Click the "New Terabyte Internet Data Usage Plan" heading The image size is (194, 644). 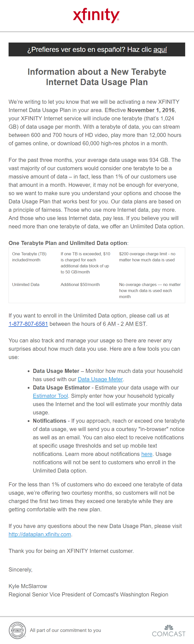click(x=97, y=77)
